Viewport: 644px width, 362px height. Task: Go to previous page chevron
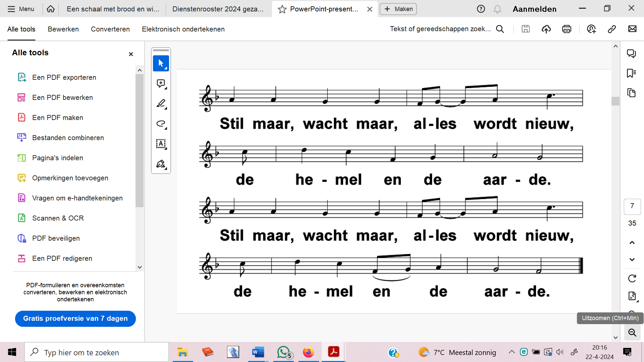click(x=632, y=242)
